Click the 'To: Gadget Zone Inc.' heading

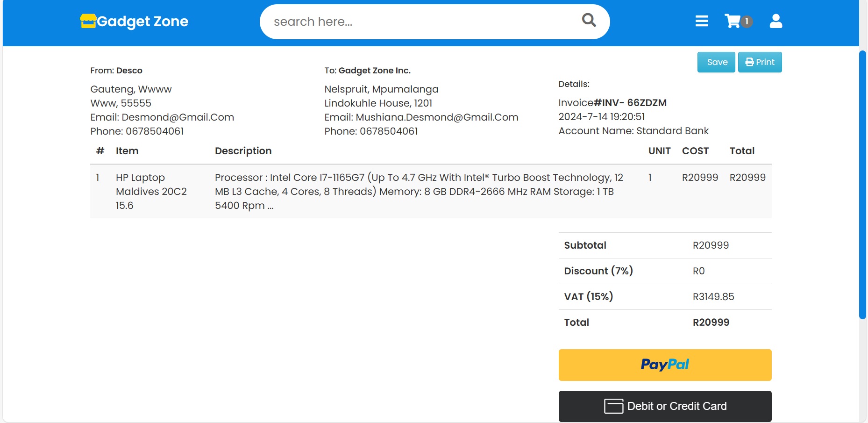[368, 71]
